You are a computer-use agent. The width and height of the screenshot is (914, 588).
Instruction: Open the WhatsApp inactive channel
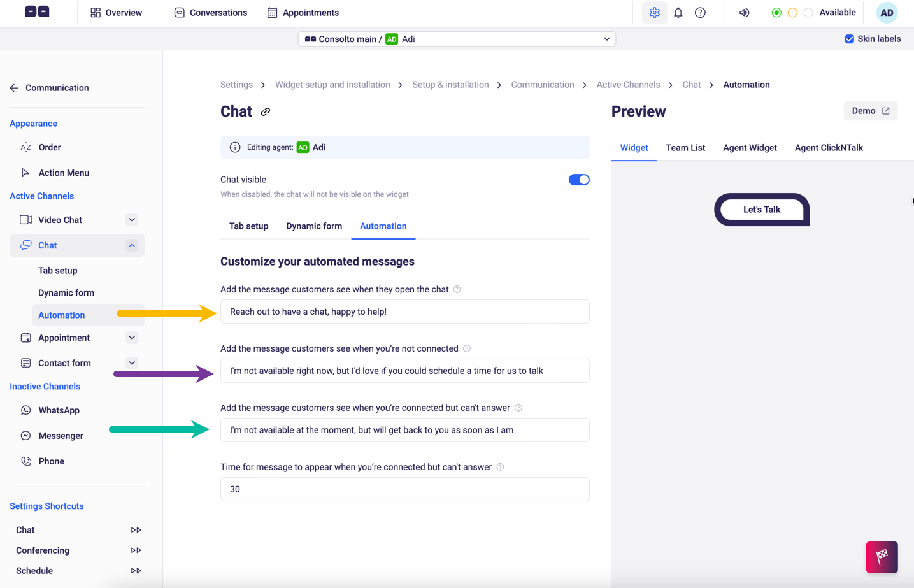58,410
